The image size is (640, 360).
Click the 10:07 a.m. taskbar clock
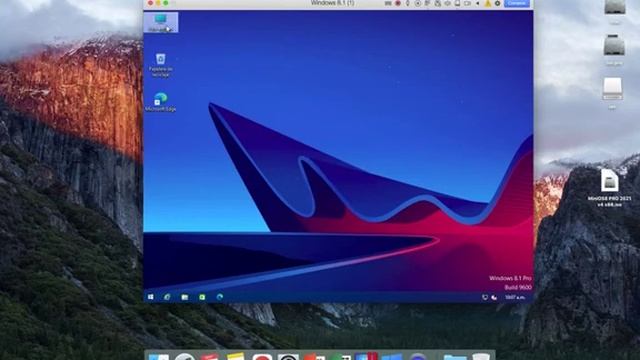(515, 298)
